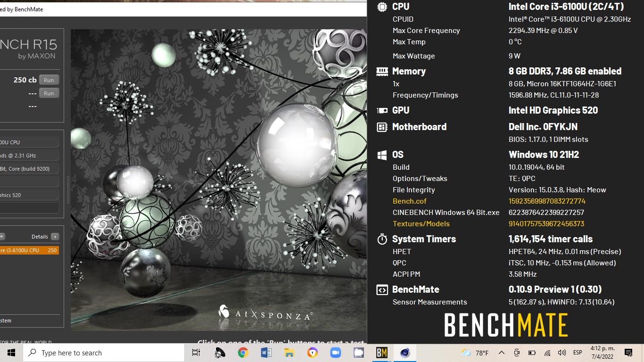Viewport: 644px width, 362px height.
Task: Switch to BenchMate via taskbar BM icon
Action: tap(382, 353)
